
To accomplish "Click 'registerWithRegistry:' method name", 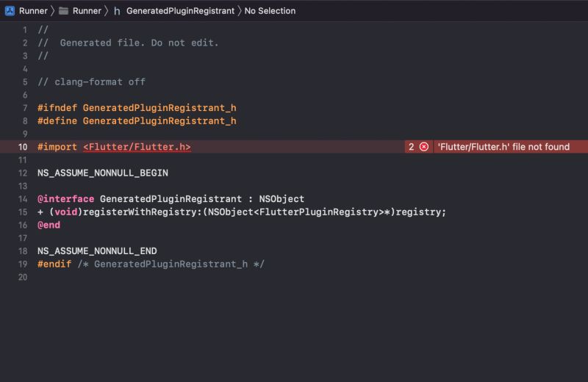I will (143, 212).
